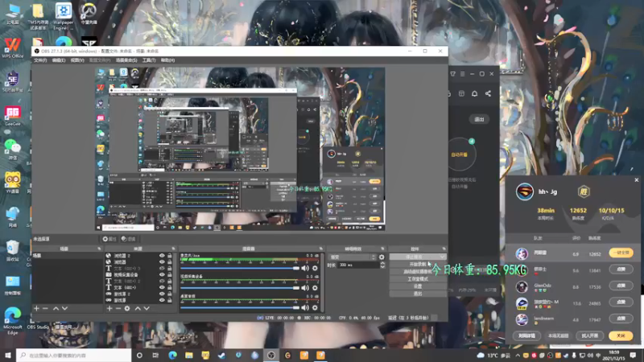
Task: Move the selected source down with the arrow
Action: click(147, 308)
